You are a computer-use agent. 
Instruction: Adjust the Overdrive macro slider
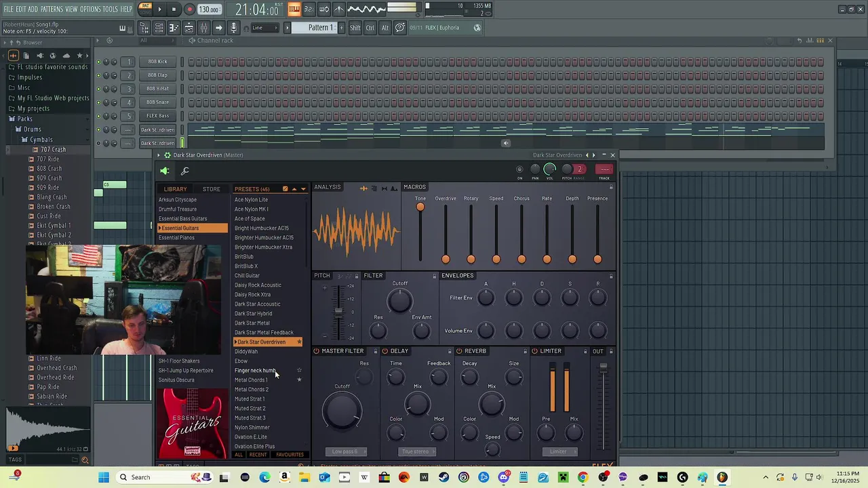click(x=446, y=259)
